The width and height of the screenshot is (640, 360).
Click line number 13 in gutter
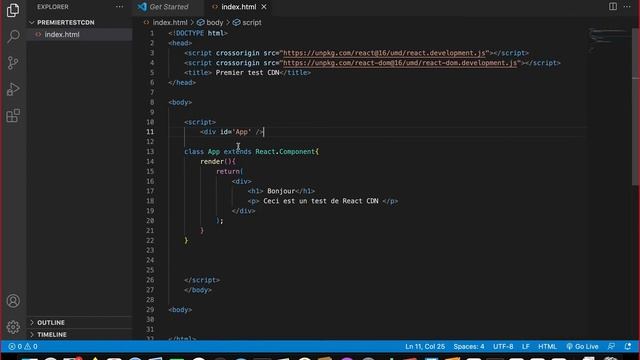point(150,151)
